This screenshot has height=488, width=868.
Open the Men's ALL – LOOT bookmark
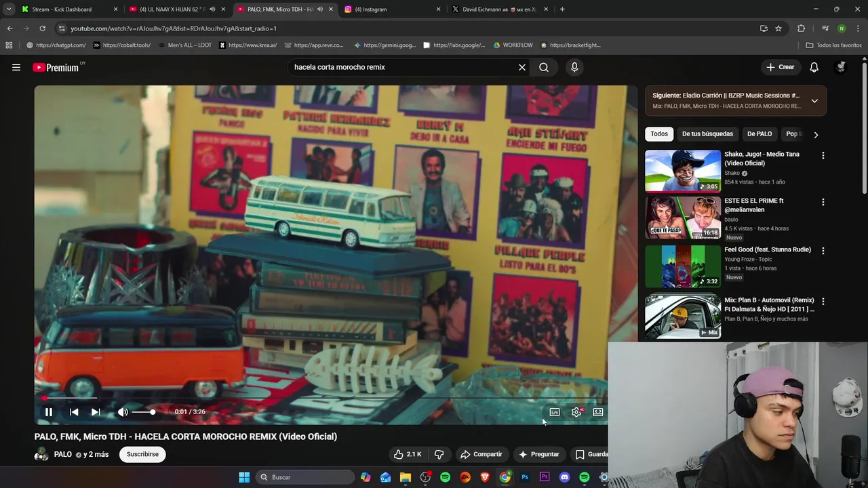point(184,45)
